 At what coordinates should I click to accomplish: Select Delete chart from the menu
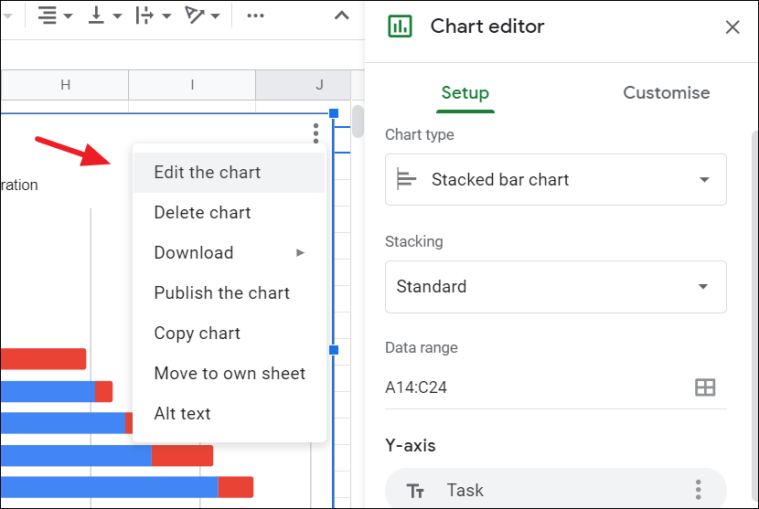(x=229, y=212)
